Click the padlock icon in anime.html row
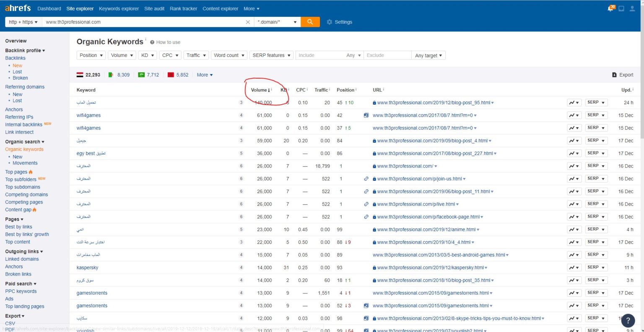 374,229
